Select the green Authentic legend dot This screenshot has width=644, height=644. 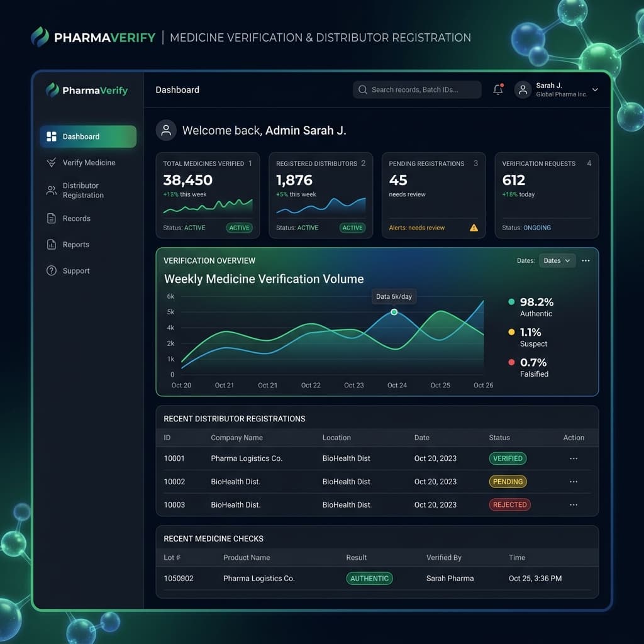pos(511,302)
